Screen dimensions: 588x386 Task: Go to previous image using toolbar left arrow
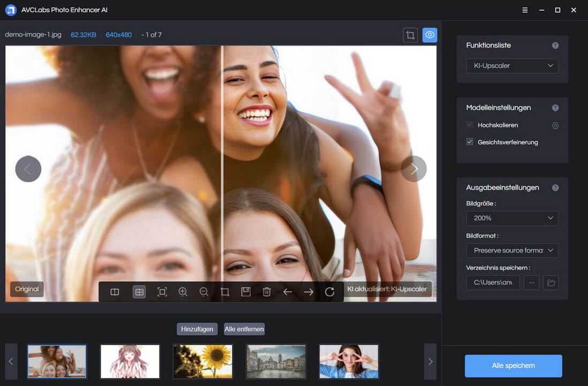pyautogui.click(x=288, y=292)
